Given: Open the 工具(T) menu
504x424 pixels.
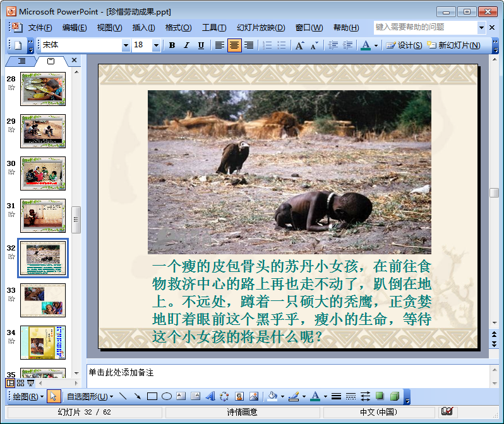Looking at the screenshot, I should (x=214, y=28).
